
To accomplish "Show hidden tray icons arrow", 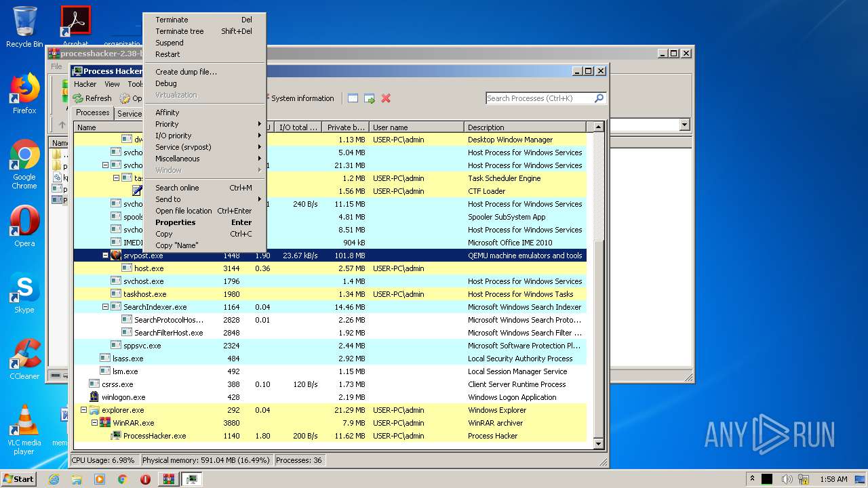I will (x=751, y=479).
